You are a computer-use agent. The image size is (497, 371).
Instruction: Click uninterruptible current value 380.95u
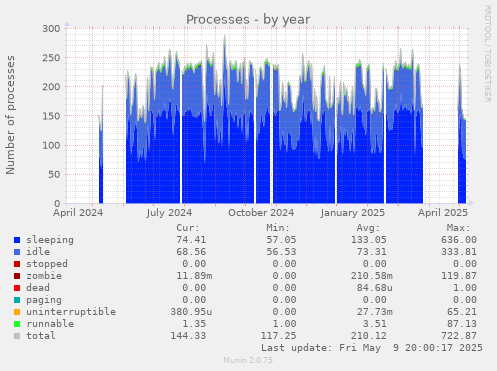[191, 312]
